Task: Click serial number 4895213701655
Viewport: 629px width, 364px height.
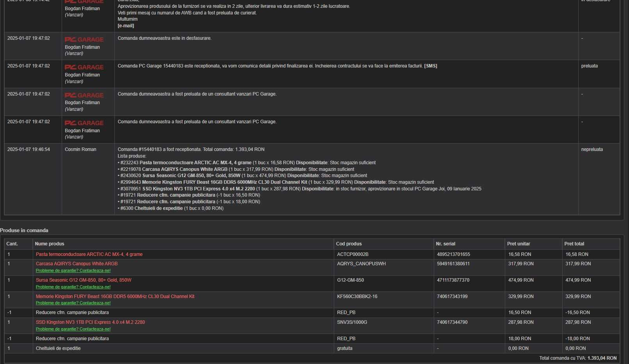Action: click(x=453, y=254)
